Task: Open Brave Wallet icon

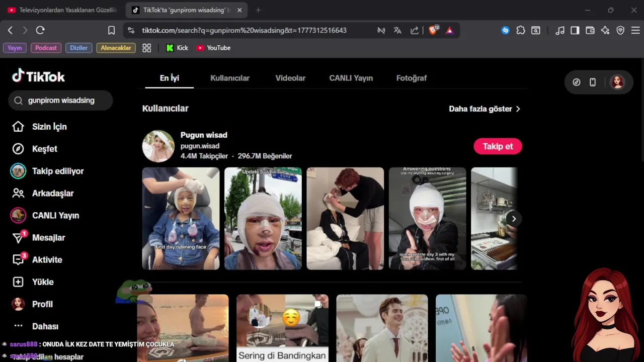Action: [x=590, y=30]
